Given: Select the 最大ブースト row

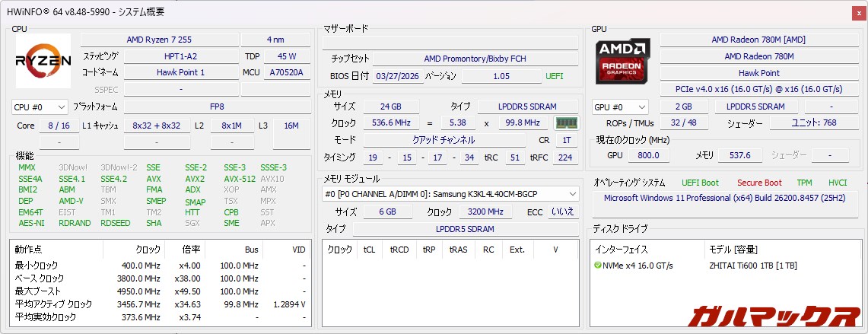Looking at the screenshot, I should pos(161,291).
